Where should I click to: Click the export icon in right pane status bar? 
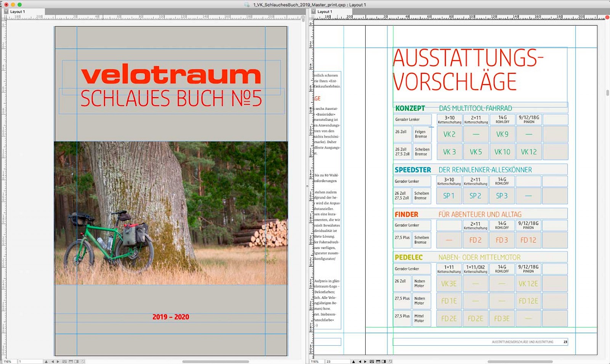coord(390,361)
